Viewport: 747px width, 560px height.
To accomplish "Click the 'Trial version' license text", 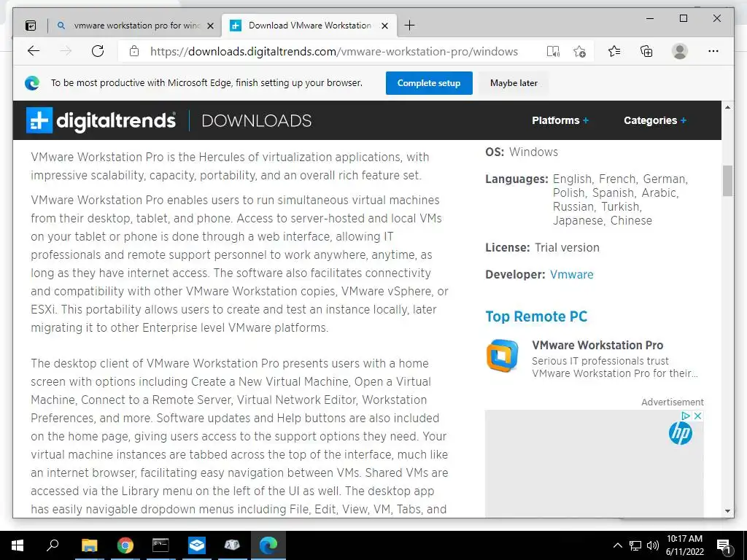I will pos(567,248).
